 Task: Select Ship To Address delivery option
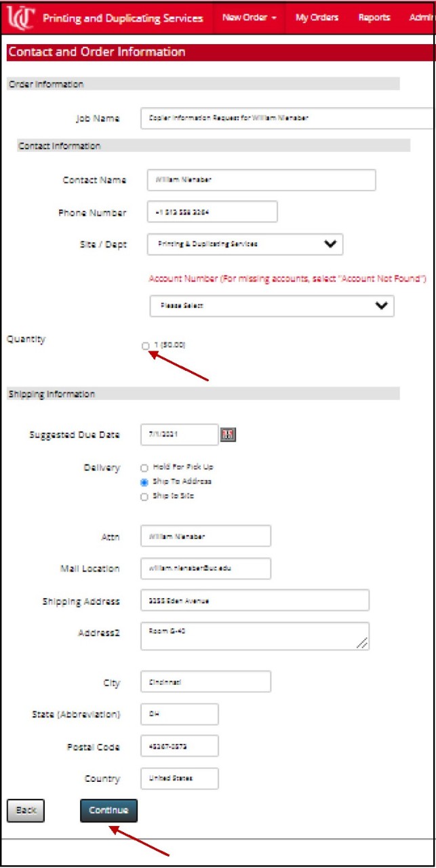point(144,482)
